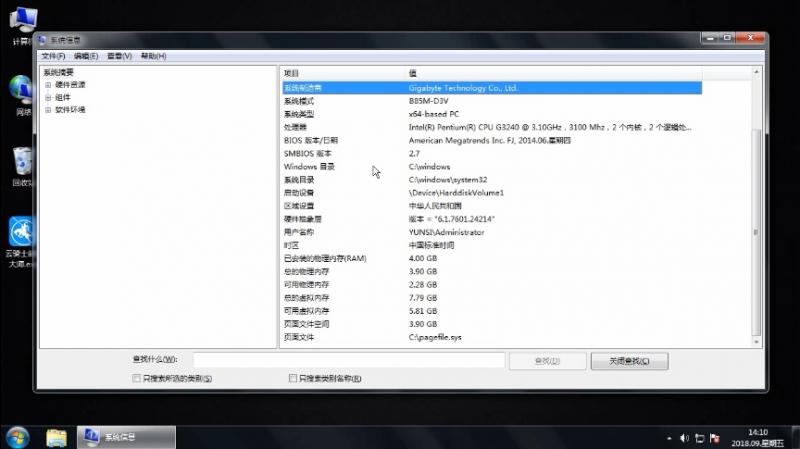Screen dimensions: 800x449
Task: Expand the 组件 tree node
Action: pos(48,97)
